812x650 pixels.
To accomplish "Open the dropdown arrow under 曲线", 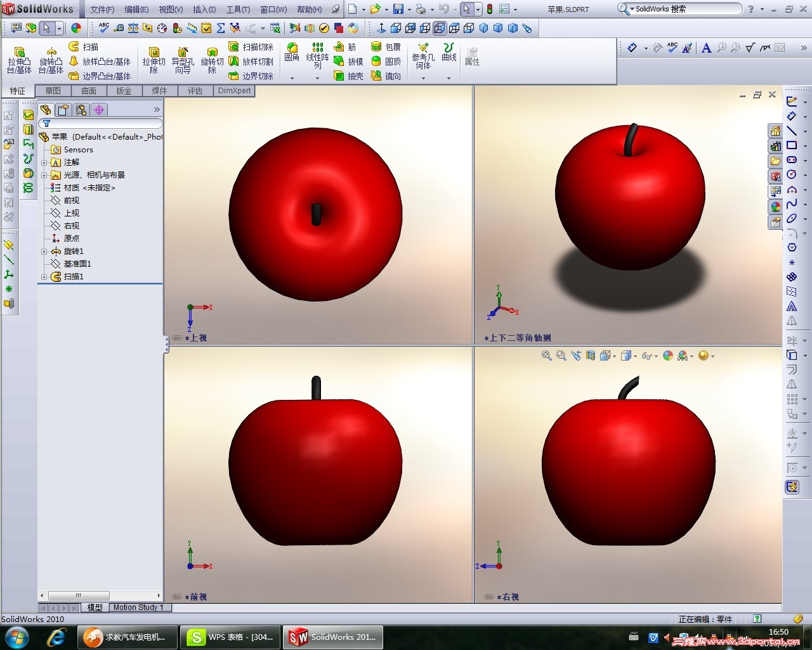I will [x=449, y=78].
